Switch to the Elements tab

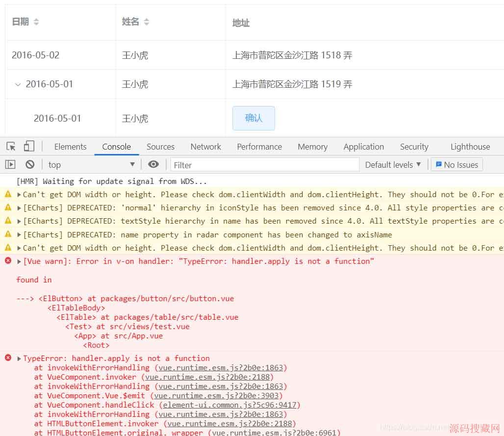[70, 146]
